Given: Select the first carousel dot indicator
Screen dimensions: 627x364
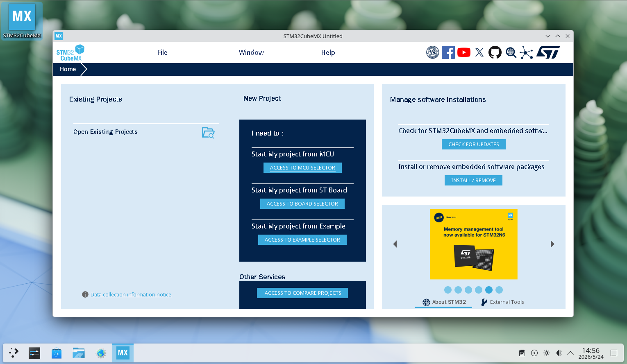Looking at the screenshot, I should pyautogui.click(x=448, y=290).
